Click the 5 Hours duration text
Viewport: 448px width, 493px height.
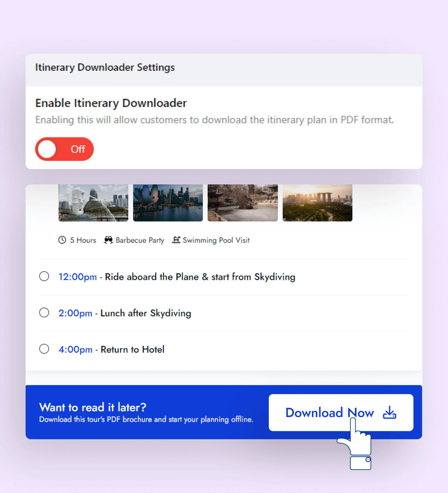pyautogui.click(x=83, y=240)
